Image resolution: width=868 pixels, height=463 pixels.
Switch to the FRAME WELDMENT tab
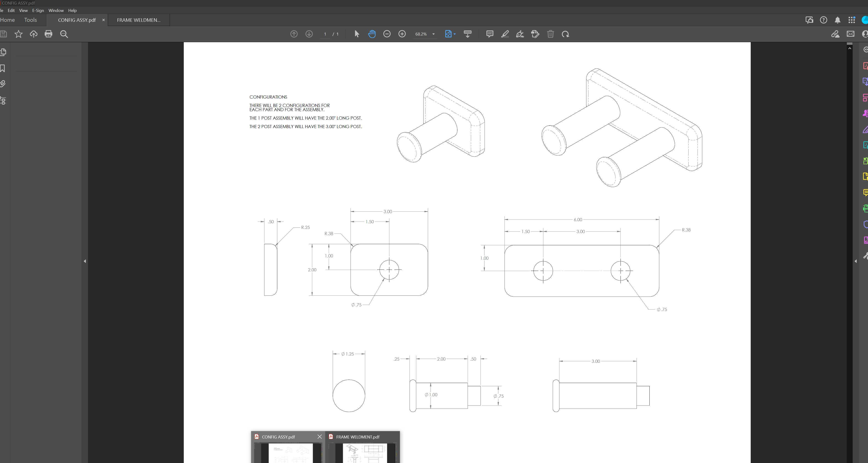(x=138, y=20)
